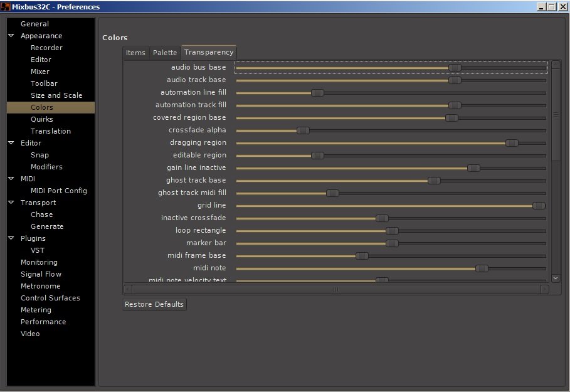Click the inactive crossfade slider handle
The height and width of the screenshot is (392, 570).
tap(382, 218)
